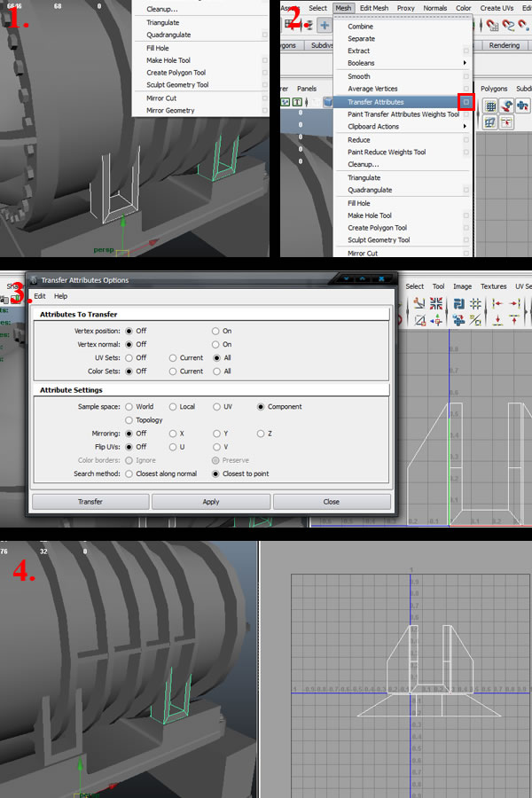Set Vertex normal to On

tap(215, 345)
